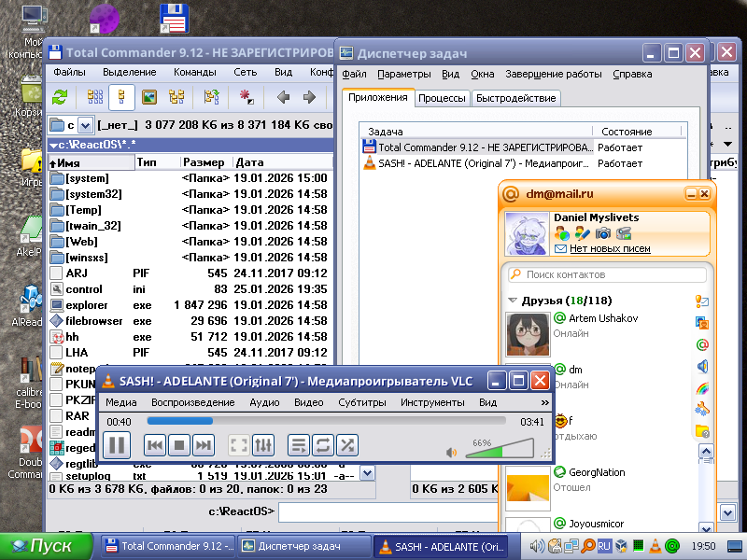
Task: Select SASH! - ADELANTE task row in Task Manager
Action: pos(522,163)
